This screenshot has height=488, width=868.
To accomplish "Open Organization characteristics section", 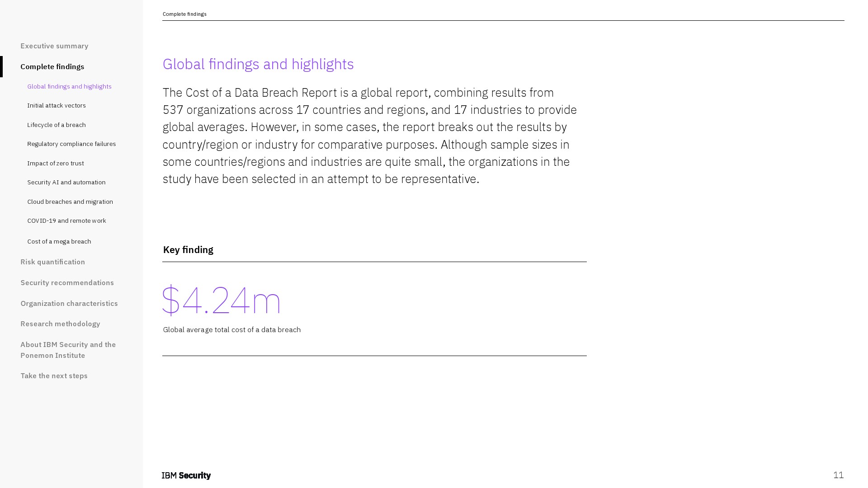I will tap(69, 304).
